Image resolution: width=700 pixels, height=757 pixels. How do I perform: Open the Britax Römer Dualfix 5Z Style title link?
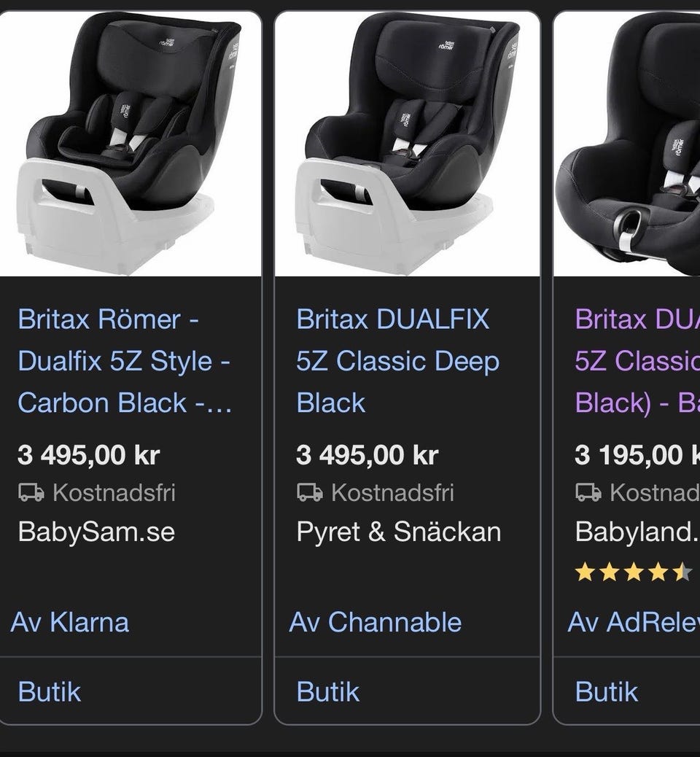tap(124, 361)
